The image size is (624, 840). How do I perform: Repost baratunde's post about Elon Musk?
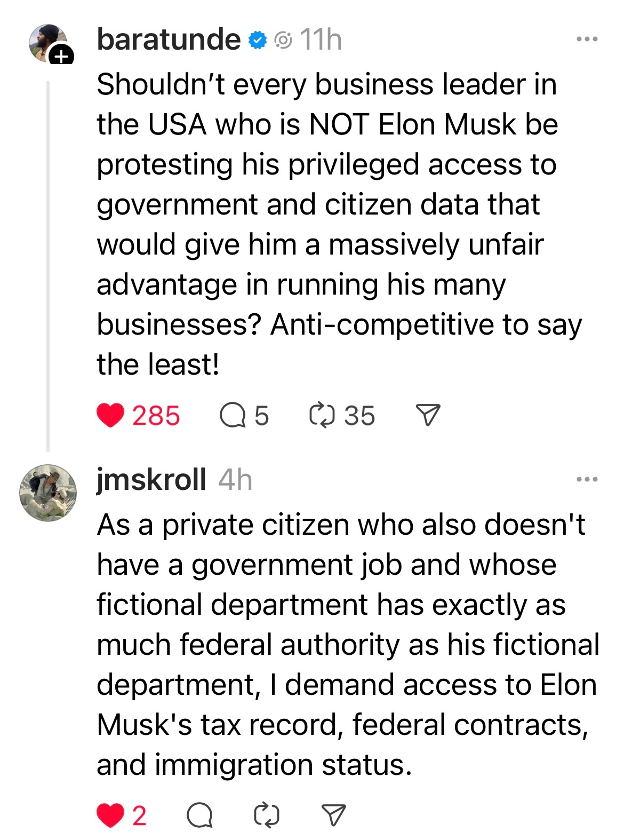click(x=322, y=416)
